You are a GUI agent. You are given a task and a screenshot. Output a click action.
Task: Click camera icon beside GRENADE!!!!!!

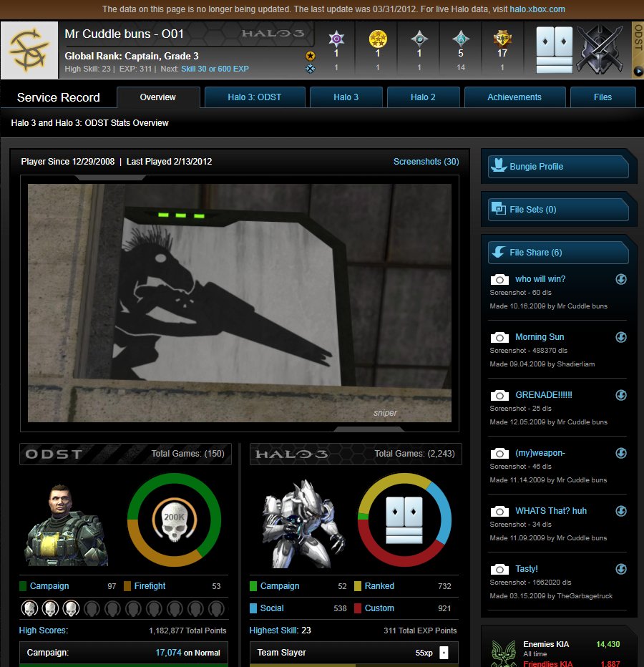499,395
